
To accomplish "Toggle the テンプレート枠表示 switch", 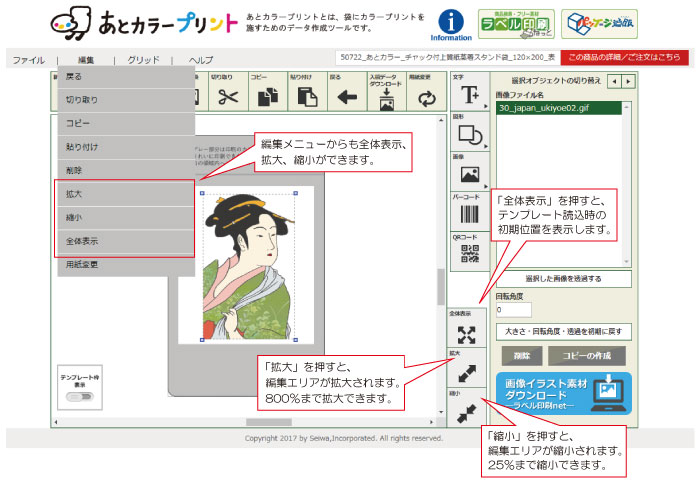I will point(80,397).
